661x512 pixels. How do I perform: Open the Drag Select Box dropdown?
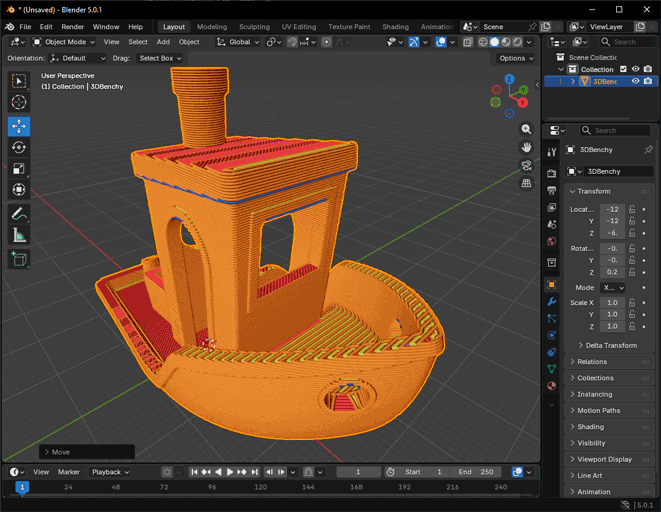point(161,58)
